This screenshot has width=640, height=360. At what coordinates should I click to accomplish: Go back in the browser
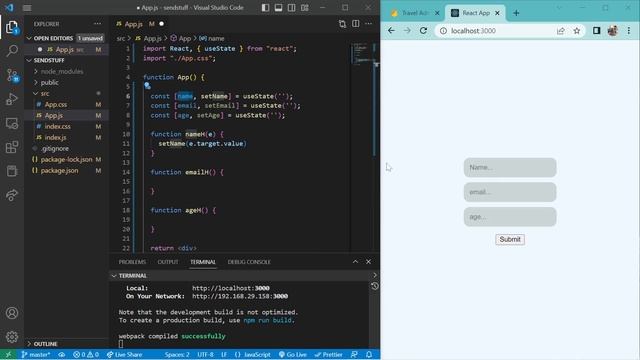pos(391,31)
